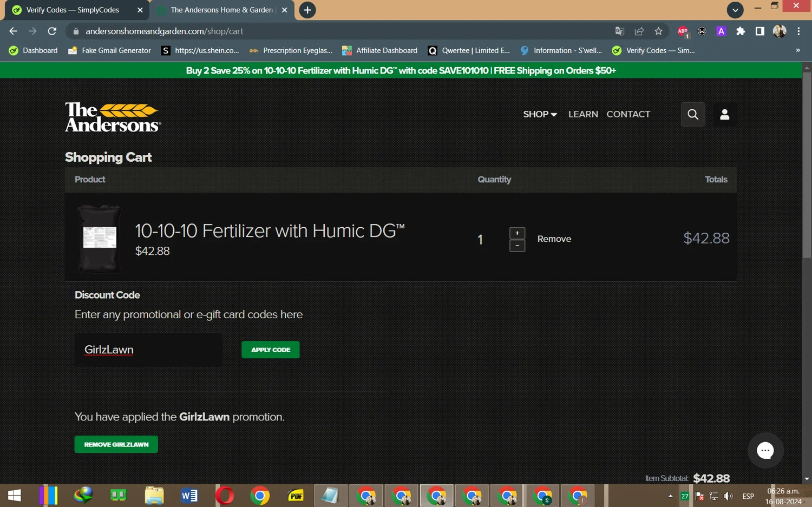Viewport: 812px width, 507px height.
Task: Toggle the browser side panel icon
Action: click(x=760, y=31)
